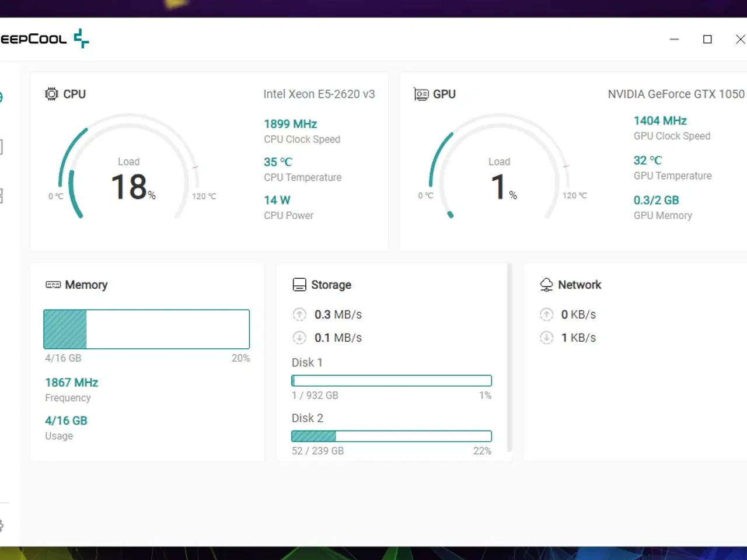Select the GPU panel title

tap(444, 94)
